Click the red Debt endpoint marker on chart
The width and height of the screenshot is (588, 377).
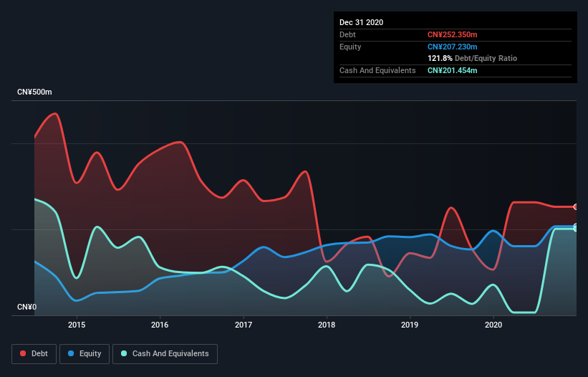click(x=576, y=206)
